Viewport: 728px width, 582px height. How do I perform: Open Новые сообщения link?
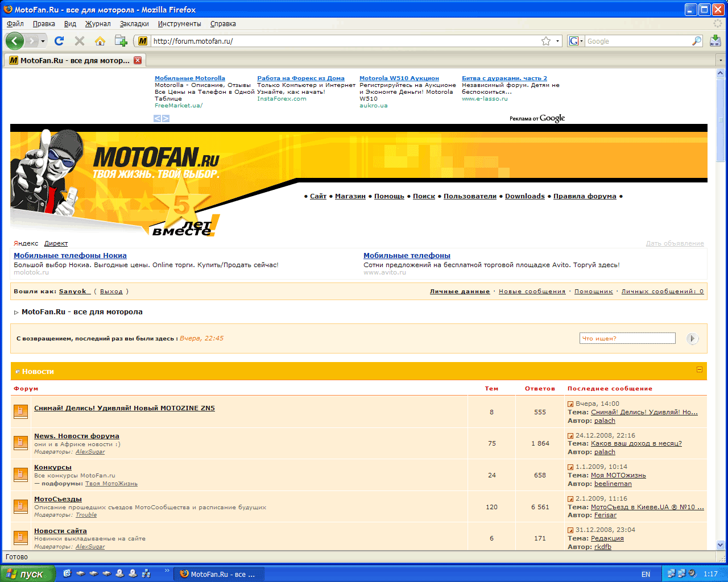click(532, 292)
